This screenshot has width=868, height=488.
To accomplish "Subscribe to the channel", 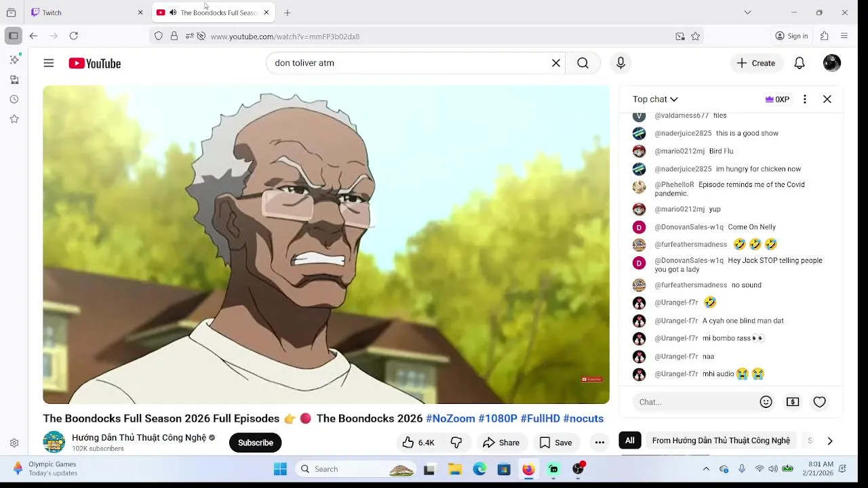I will pyautogui.click(x=256, y=443).
